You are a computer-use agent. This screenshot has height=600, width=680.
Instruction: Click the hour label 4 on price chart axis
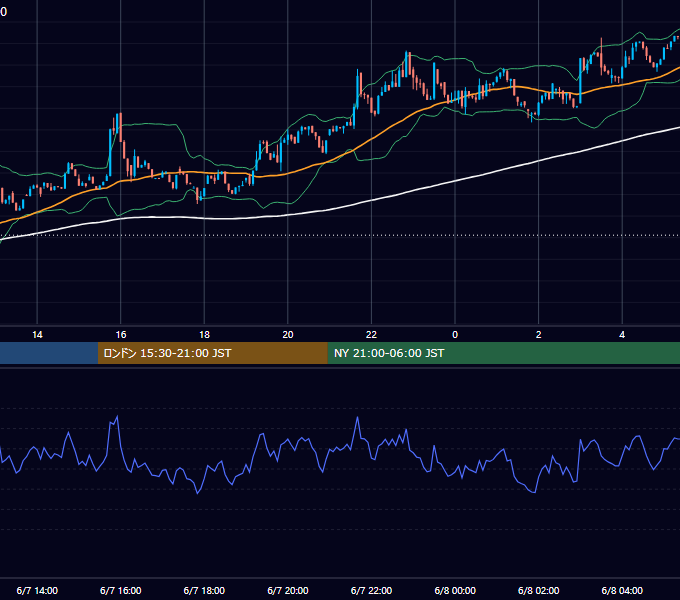coord(622,335)
